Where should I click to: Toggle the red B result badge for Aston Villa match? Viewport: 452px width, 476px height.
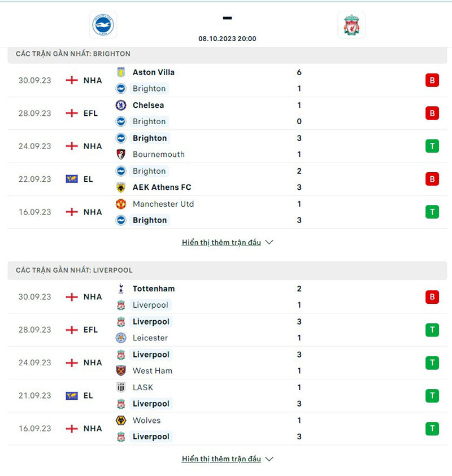click(432, 80)
